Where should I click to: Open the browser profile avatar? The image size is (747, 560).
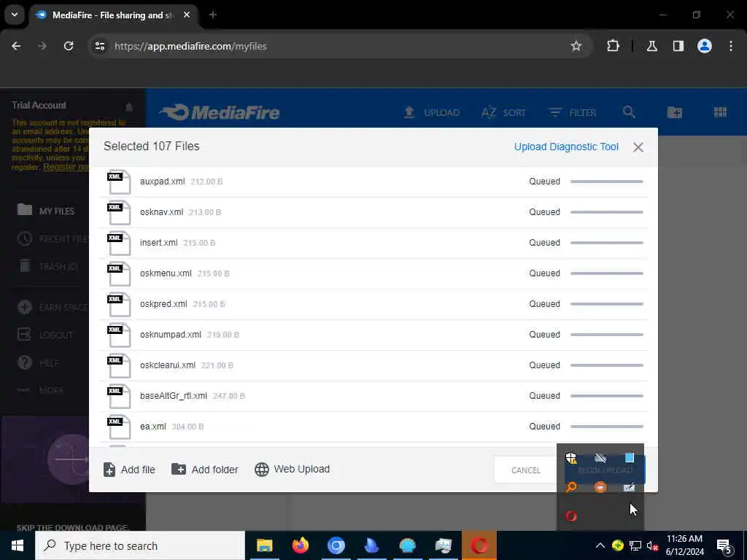(704, 46)
